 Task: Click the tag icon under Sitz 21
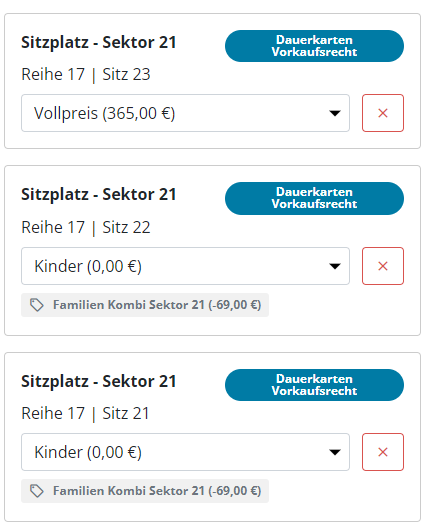(x=37, y=491)
